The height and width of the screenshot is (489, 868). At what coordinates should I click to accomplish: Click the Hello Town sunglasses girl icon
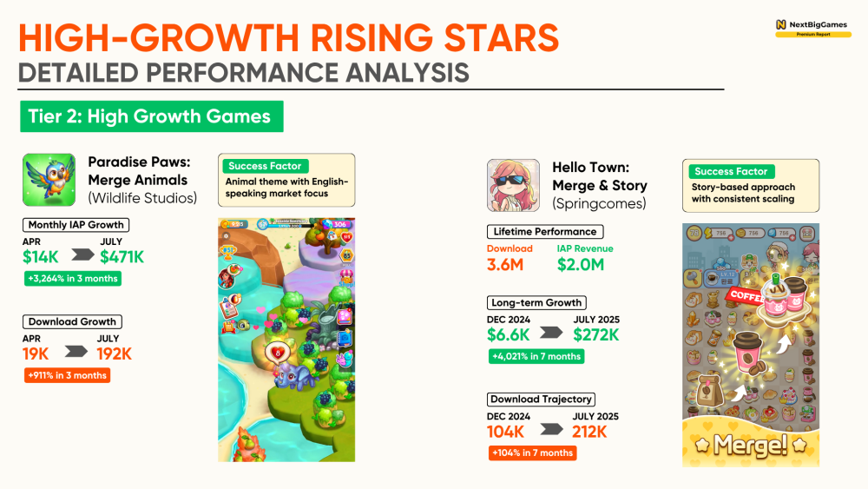pyautogui.click(x=513, y=186)
